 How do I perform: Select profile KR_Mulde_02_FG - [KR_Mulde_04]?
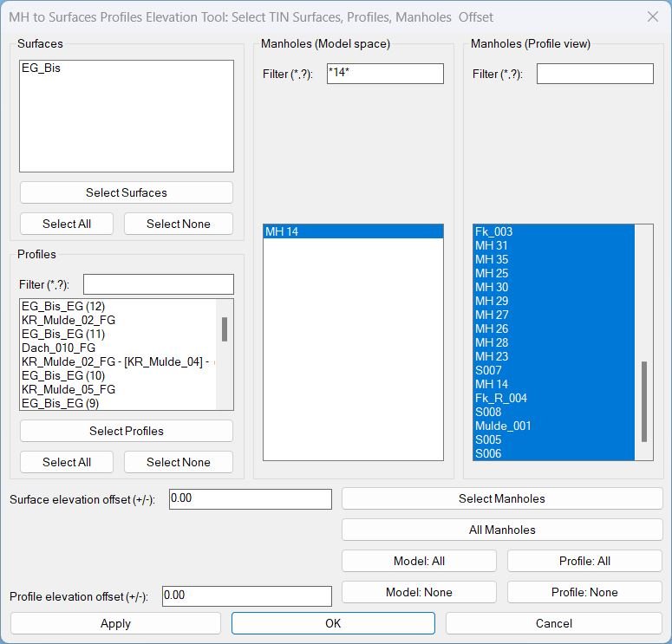[118, 361]
